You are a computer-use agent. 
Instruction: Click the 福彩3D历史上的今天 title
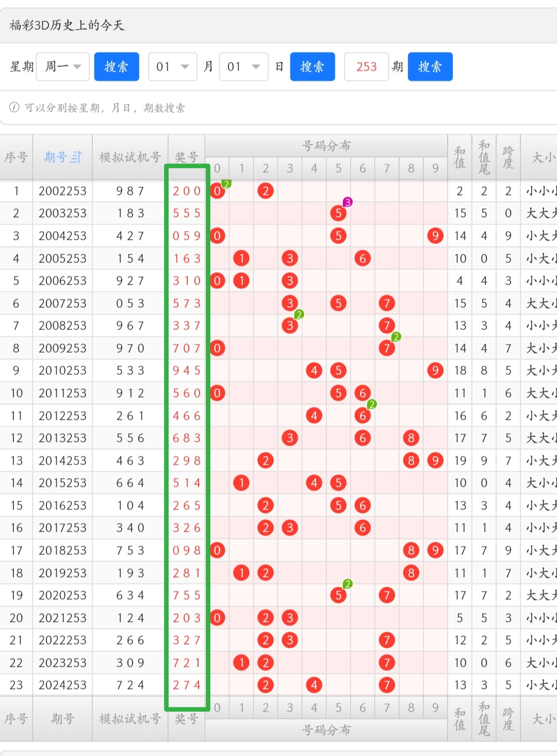67,25
